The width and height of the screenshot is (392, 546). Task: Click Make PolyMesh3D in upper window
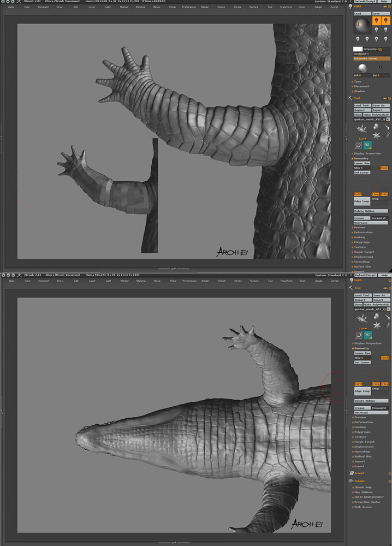[x=376, y=115]
